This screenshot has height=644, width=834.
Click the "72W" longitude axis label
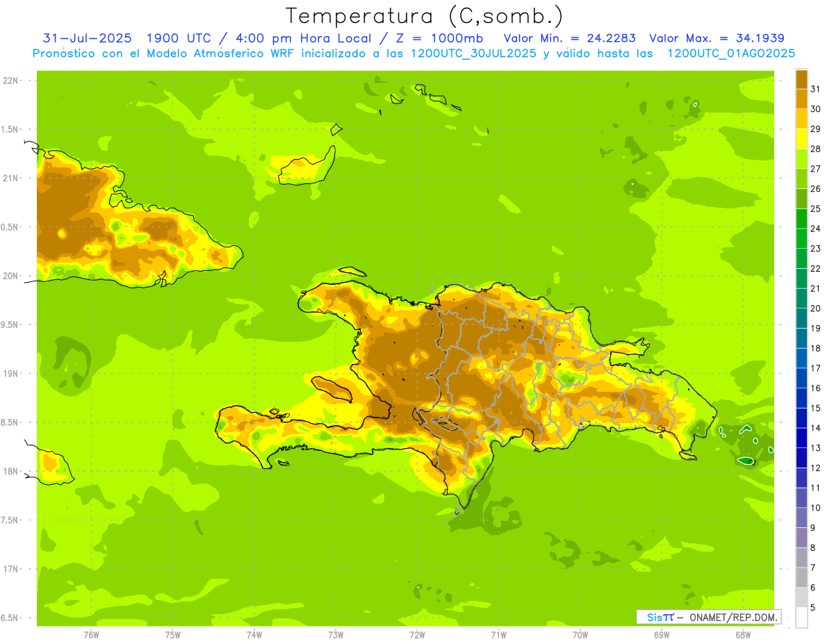coord(417,635)
